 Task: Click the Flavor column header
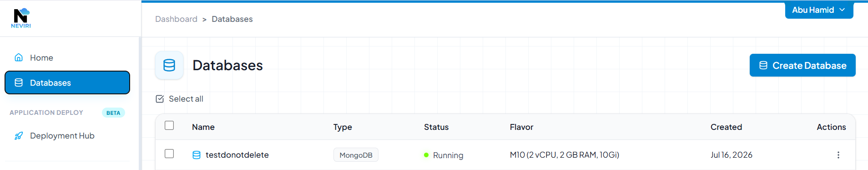pyautogui.click(x=521, y=127)
